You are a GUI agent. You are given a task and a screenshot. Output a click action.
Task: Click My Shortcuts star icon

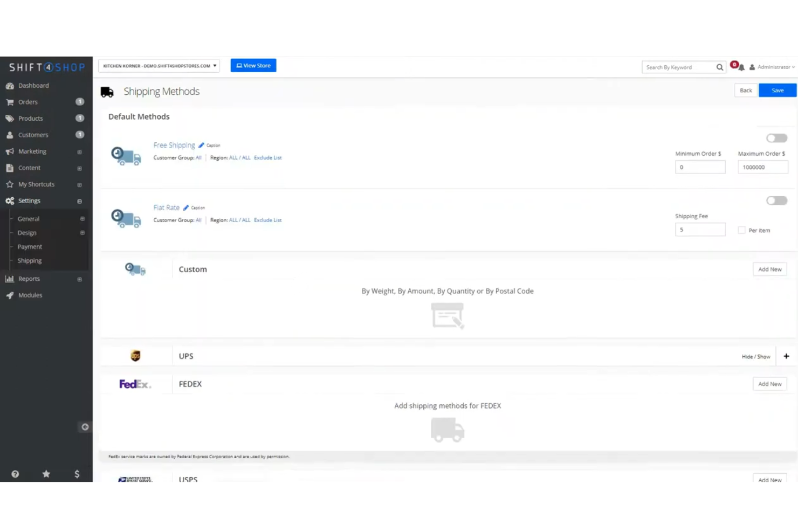[x=10, y=184]
